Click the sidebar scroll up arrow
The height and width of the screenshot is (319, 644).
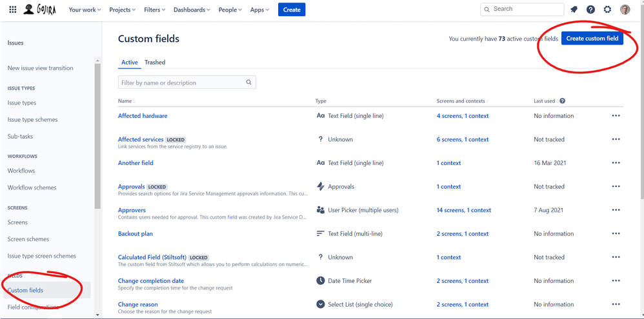point(97,61)
